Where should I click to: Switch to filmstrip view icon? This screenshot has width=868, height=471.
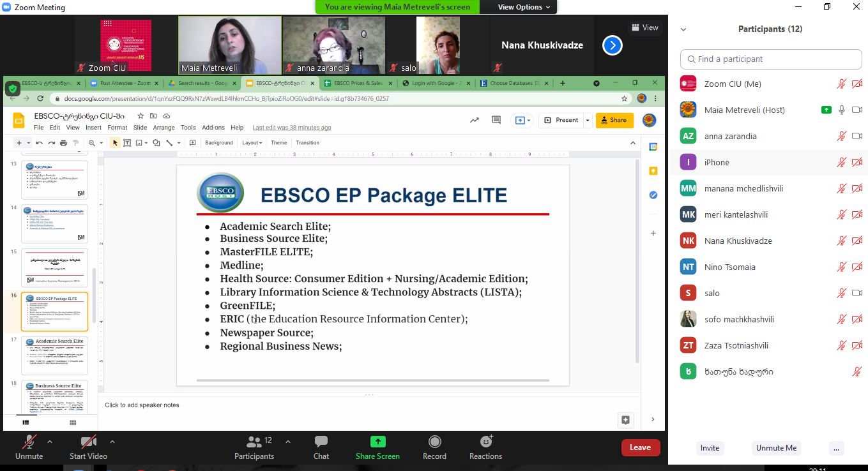(x=26, y=422)
